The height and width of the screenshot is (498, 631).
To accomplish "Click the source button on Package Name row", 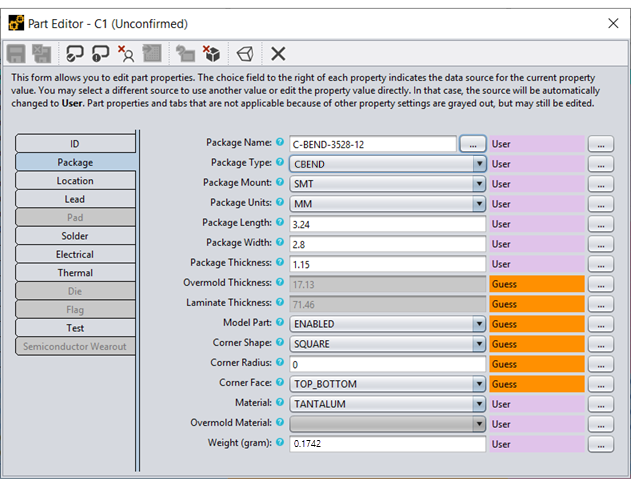I will click(x=601, y=144).
